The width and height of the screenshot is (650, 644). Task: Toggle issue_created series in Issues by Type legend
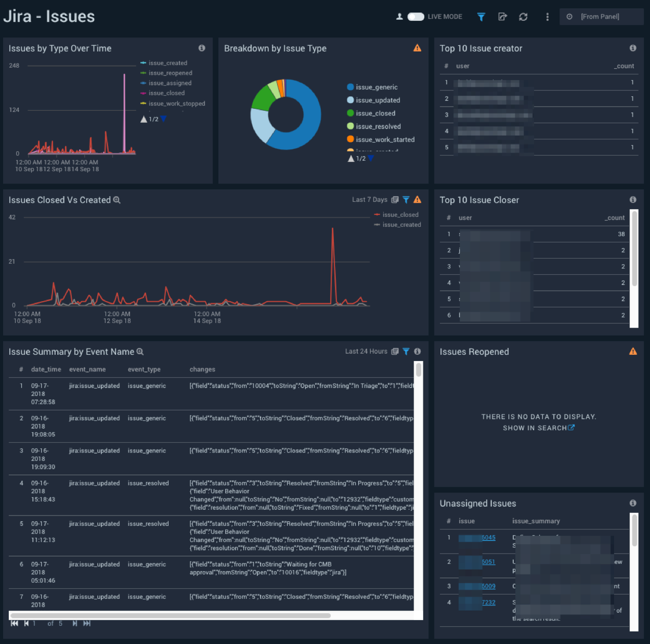[x=167, y=63]
